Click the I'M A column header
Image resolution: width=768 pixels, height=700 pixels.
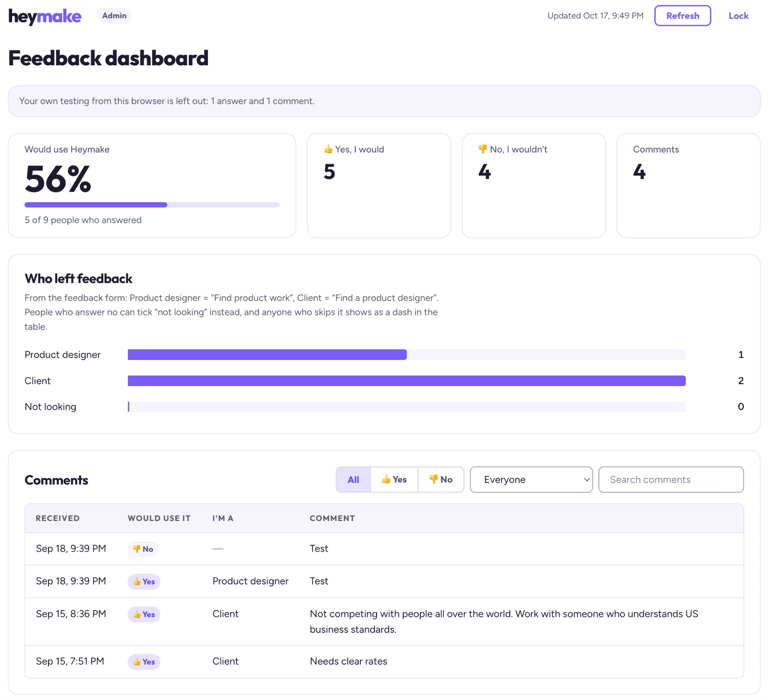coord(223,518)
